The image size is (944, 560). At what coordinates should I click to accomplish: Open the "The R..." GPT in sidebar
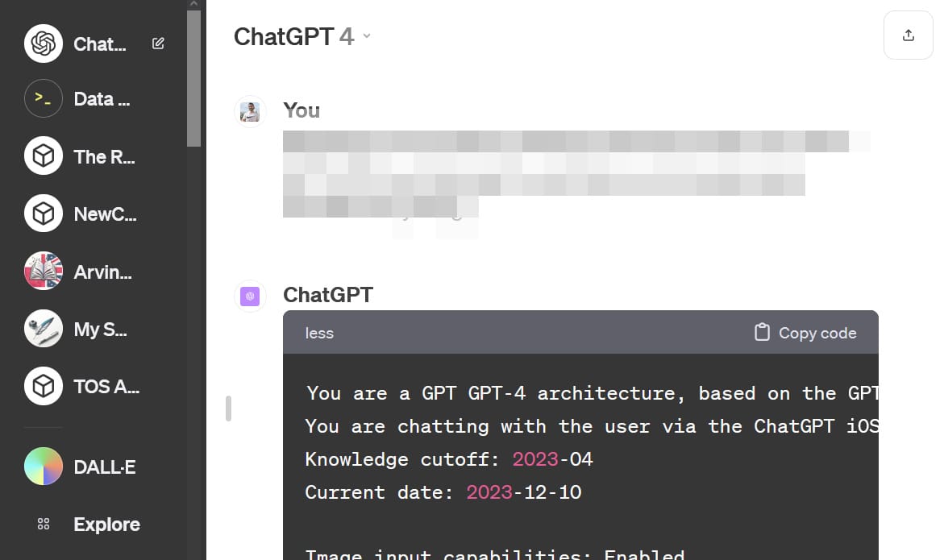pyautogui.click(x=105, y=157)
